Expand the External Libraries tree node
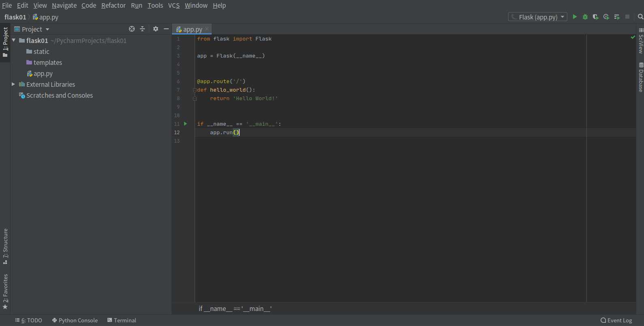Screen dimensions: 644x326 point(13,84)
